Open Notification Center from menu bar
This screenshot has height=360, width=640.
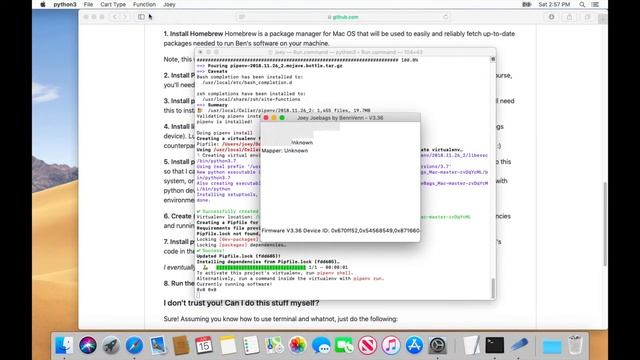(x=596, y=4)
